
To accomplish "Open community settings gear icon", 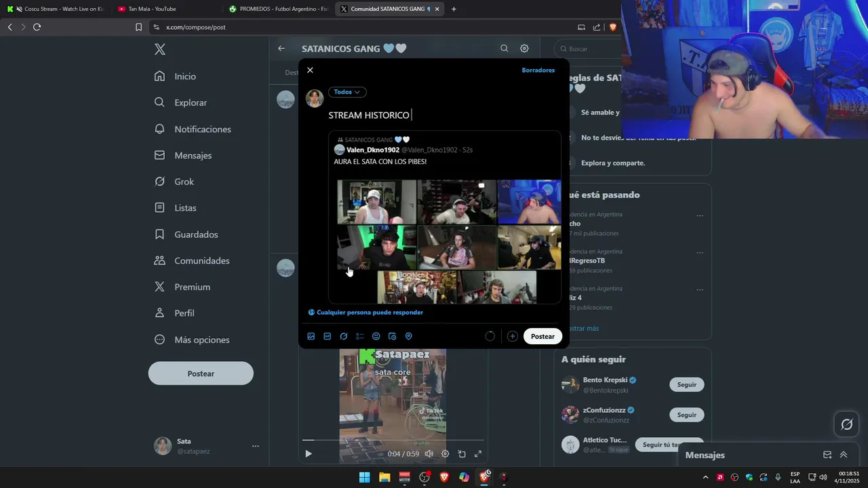I will 524,49.
